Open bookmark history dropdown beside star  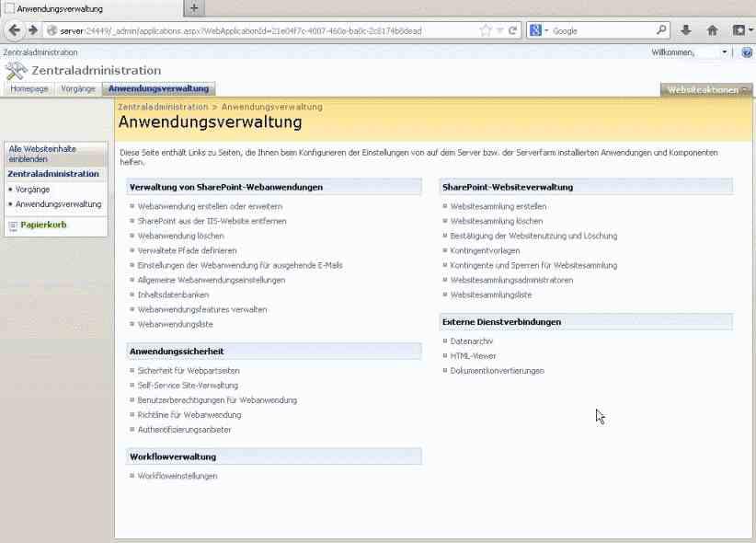click(500, 30)
